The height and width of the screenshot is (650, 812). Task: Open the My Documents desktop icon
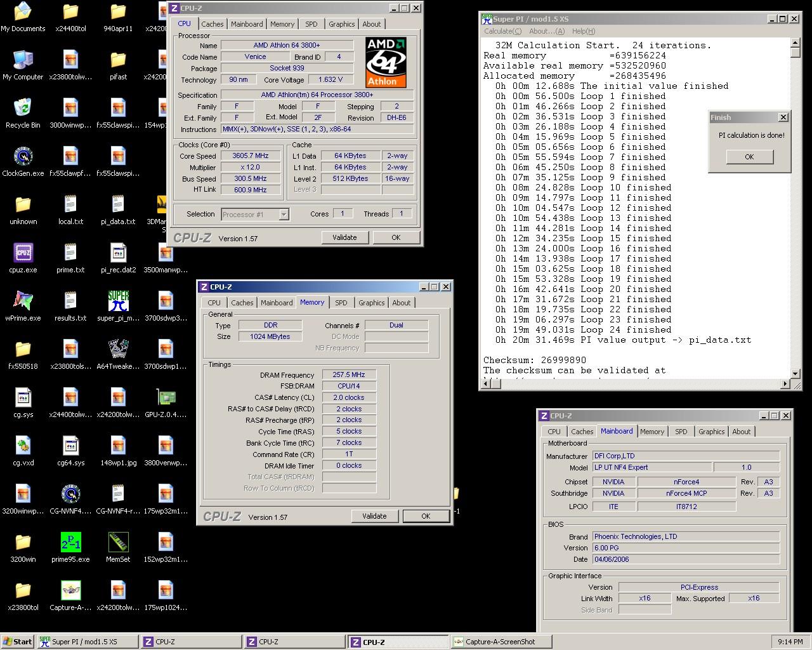coord(23,17)
